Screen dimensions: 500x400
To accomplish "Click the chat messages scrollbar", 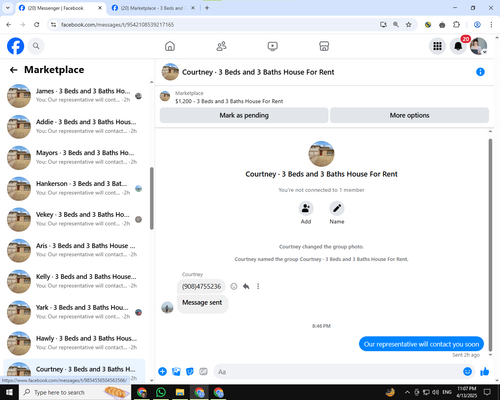I will coord(490,245).
